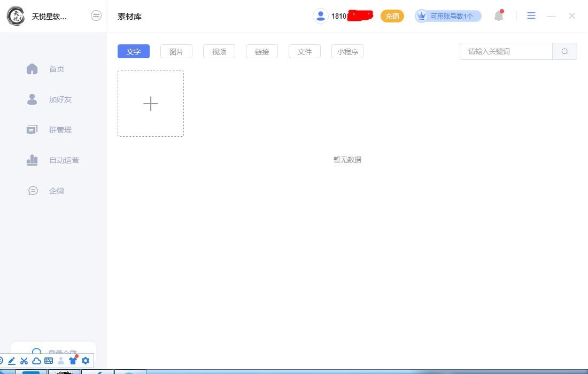Viewport: 588px width, 374px height.
Task: Click the scissors icon in floating toolbar
Action: (x=24, y=361)
